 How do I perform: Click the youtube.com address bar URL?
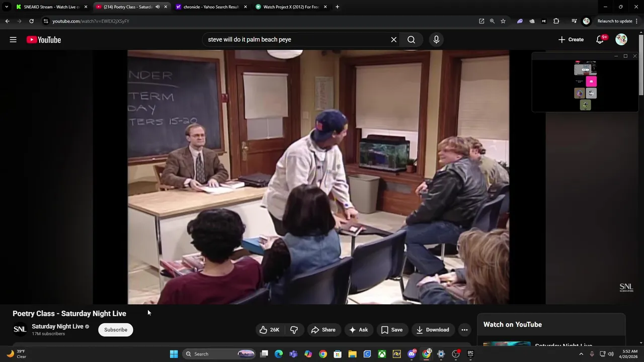click(x=91, y=21)
